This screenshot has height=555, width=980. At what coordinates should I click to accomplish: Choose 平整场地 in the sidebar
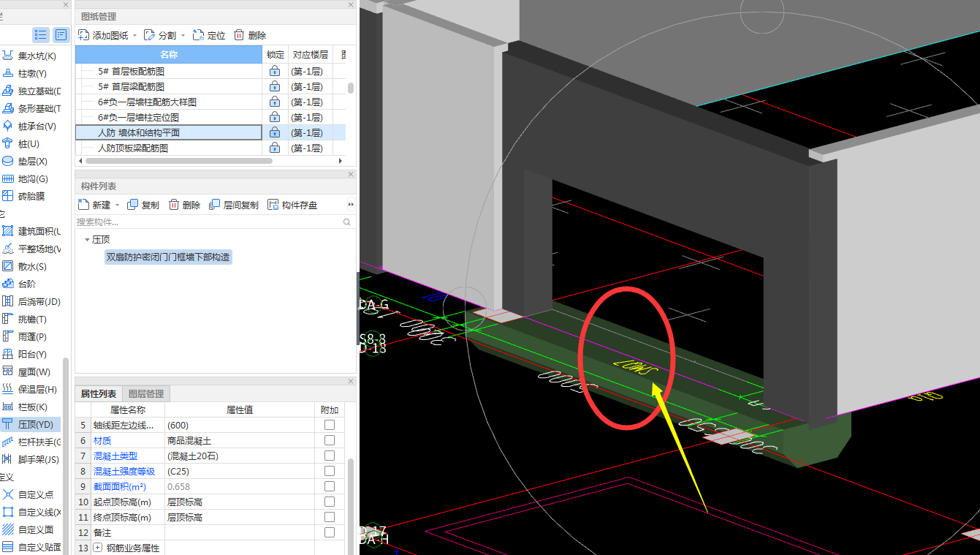[32, 249]
